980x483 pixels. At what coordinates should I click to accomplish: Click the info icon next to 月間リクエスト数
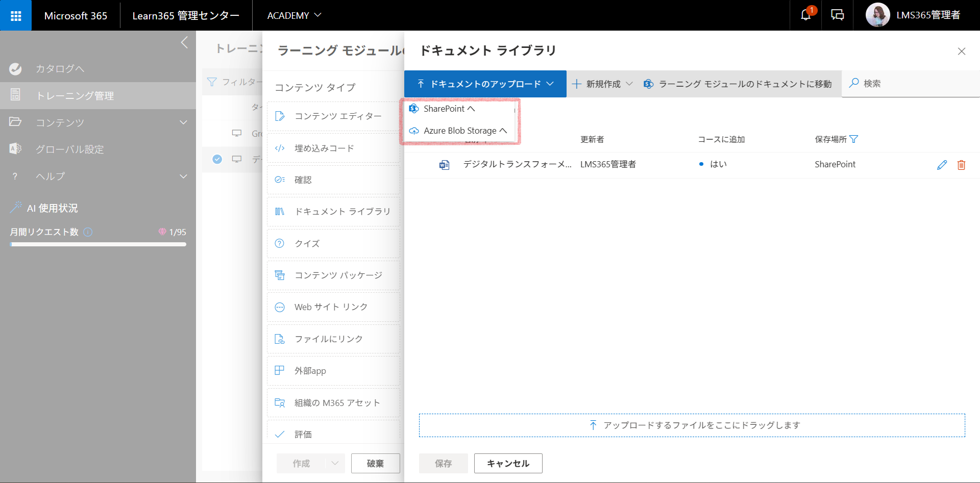click(88, 232)
